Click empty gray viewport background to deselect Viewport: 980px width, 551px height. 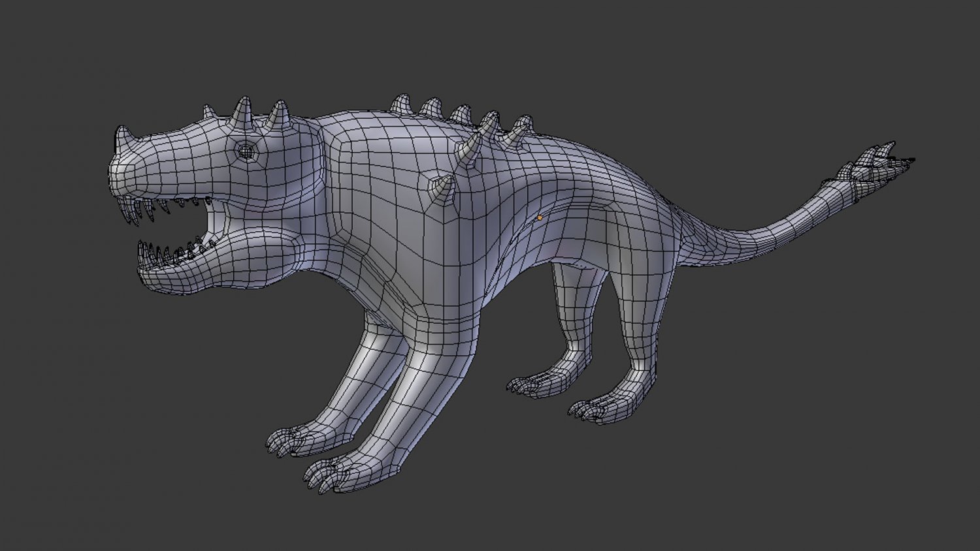(784, 424)
